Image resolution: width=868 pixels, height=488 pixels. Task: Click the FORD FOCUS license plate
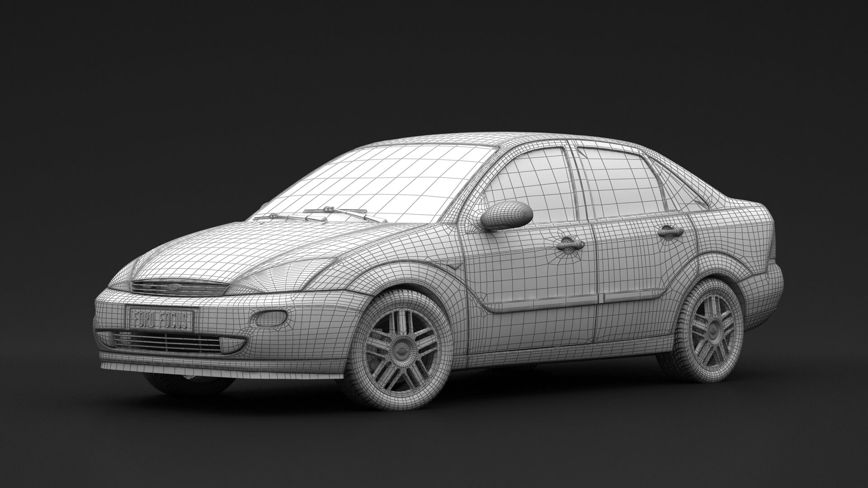(161, 320)
